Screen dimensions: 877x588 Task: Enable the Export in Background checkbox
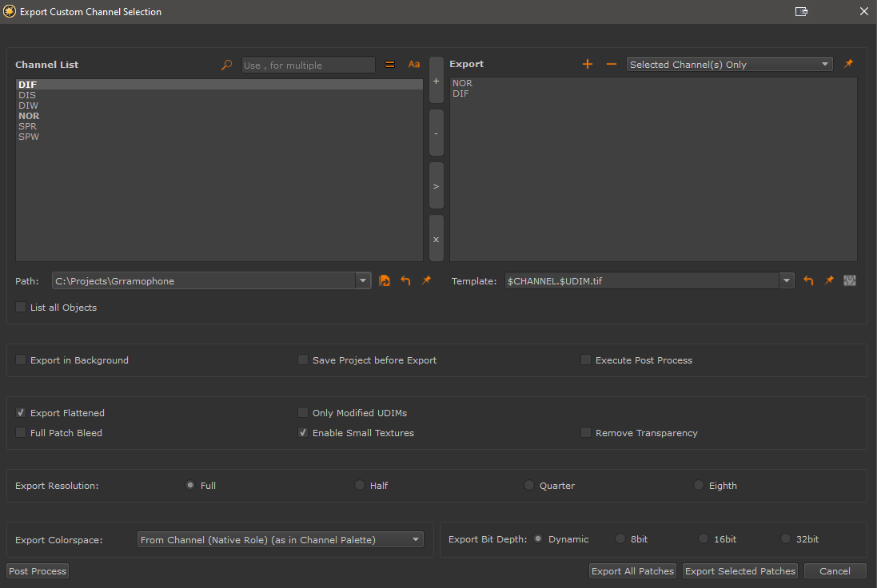click(x=22, y=360)
